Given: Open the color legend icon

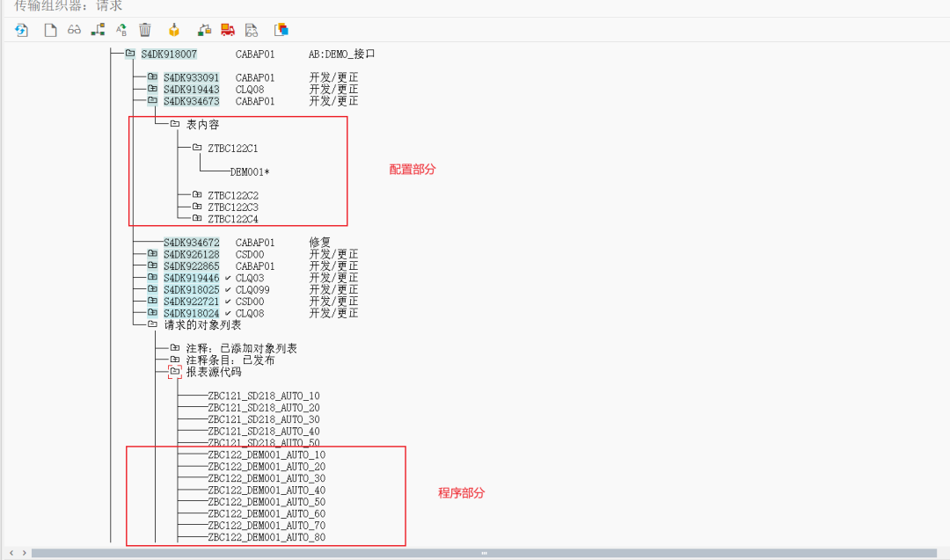Looking at the screenshot, I should click(281, 30).
